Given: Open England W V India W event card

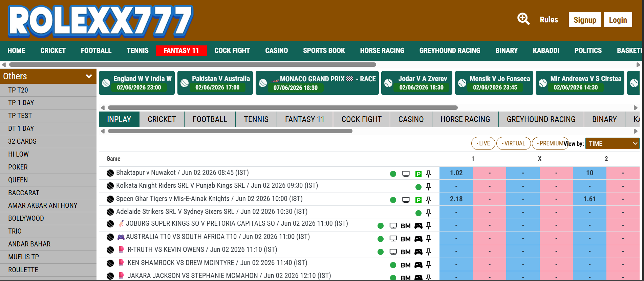Looking at the screenshot, I should [x=137, y=83].
